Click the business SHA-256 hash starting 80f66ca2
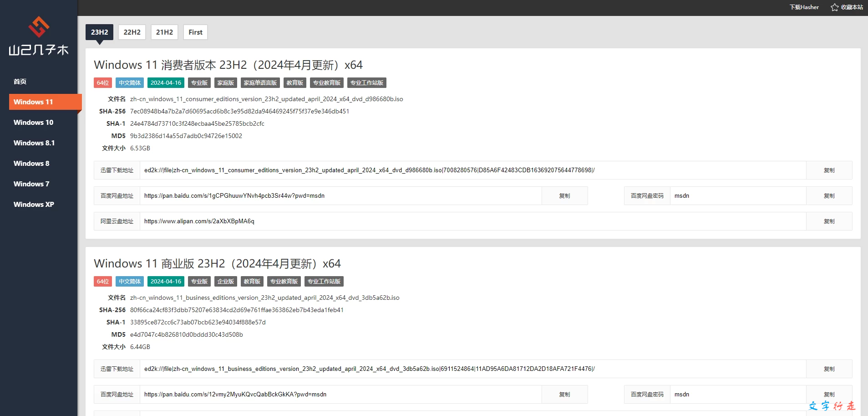Viewport: 868px width, 416px height. click(237, 310)
